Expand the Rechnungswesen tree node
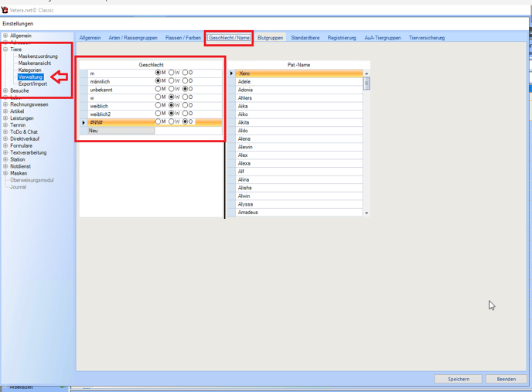This screenshot has width=532, height=392. [x=5, y=104]
